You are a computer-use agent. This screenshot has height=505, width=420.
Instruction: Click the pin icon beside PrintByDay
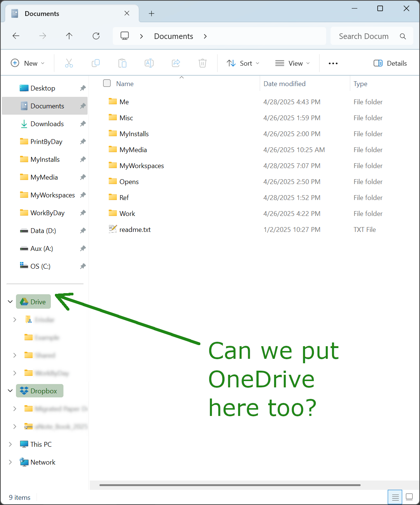(83, 142)
